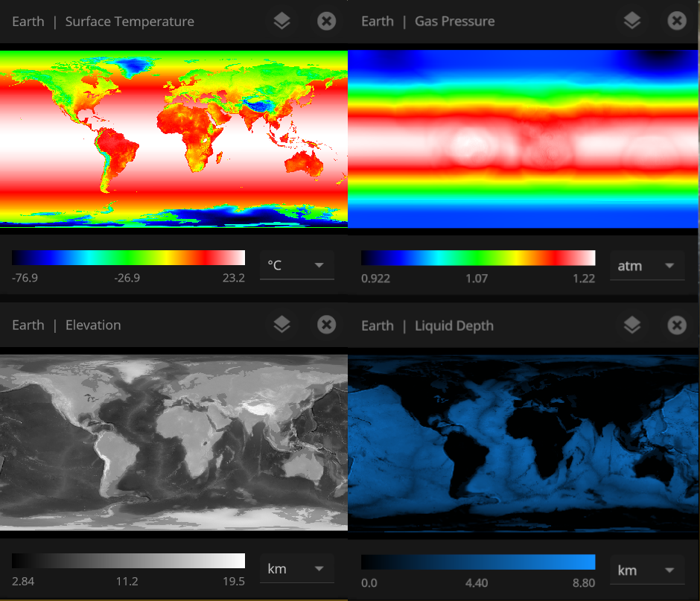Open layers menu for Gas Pressure panel

[x=632, y=21]
